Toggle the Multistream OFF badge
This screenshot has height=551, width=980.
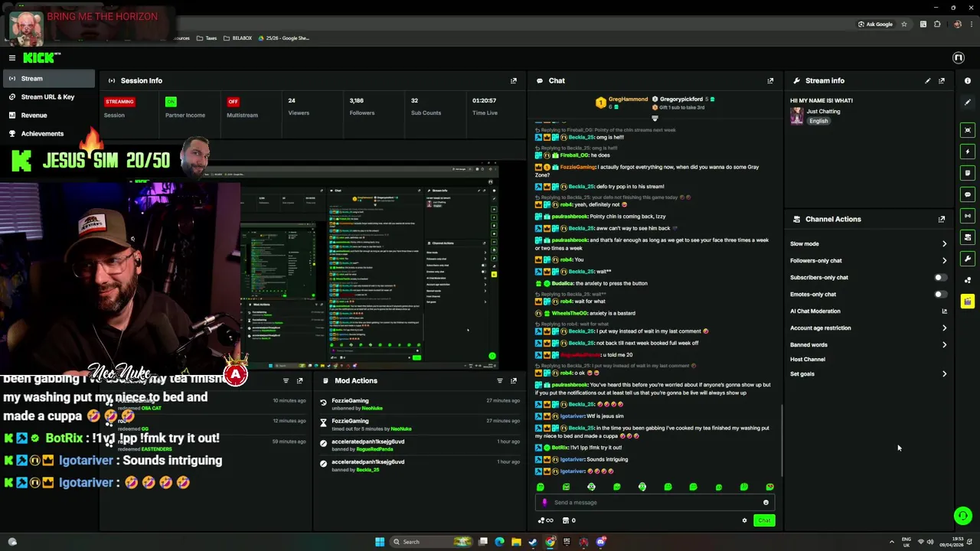(x=233, y=101)
